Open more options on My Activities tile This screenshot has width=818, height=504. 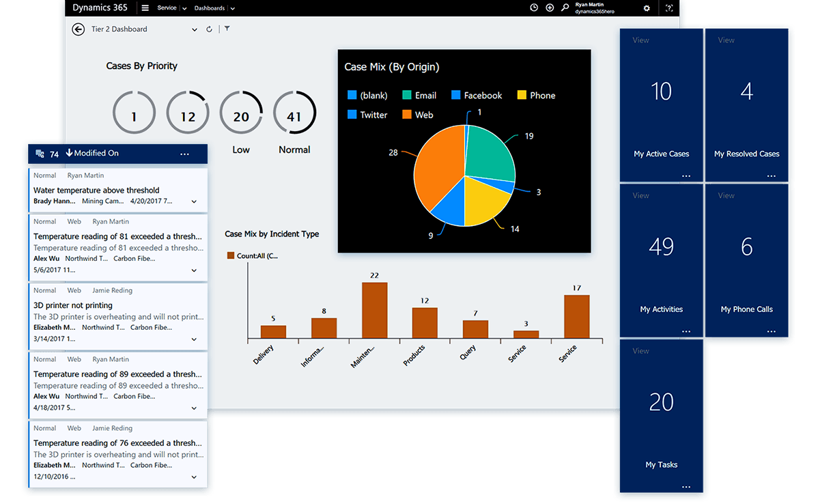(x=686, y=331)
